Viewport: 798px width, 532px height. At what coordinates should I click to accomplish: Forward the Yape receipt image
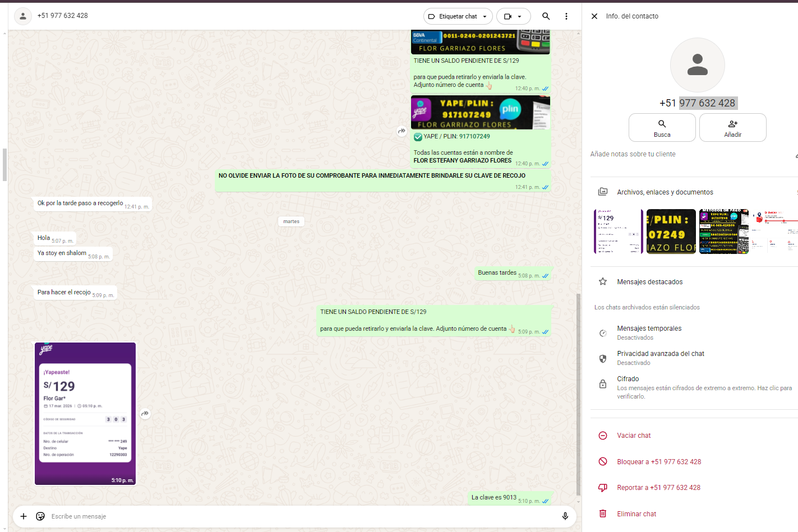coord(145,414)
